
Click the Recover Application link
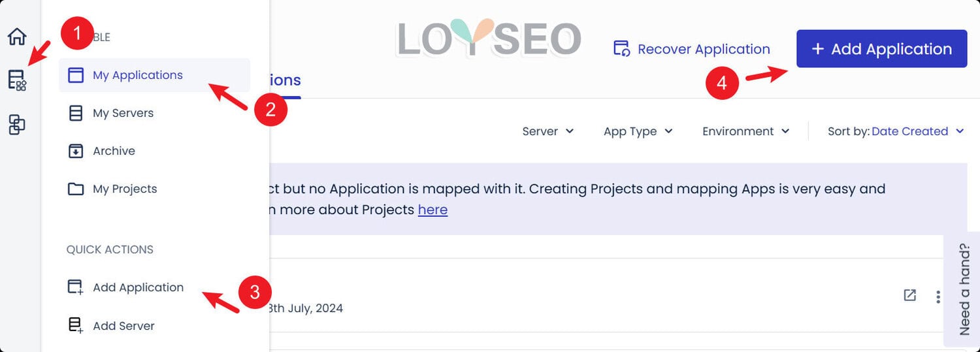click(x=703, y=49)
